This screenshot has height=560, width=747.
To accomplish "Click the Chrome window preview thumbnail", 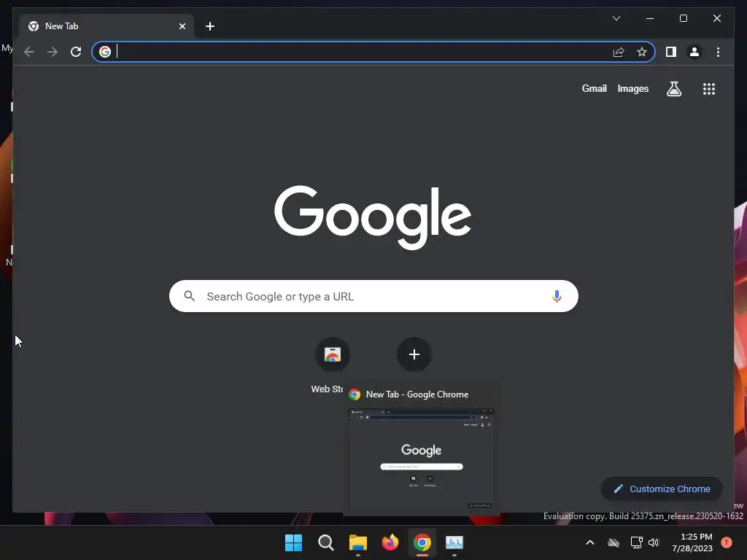I will tap(421, 459).
